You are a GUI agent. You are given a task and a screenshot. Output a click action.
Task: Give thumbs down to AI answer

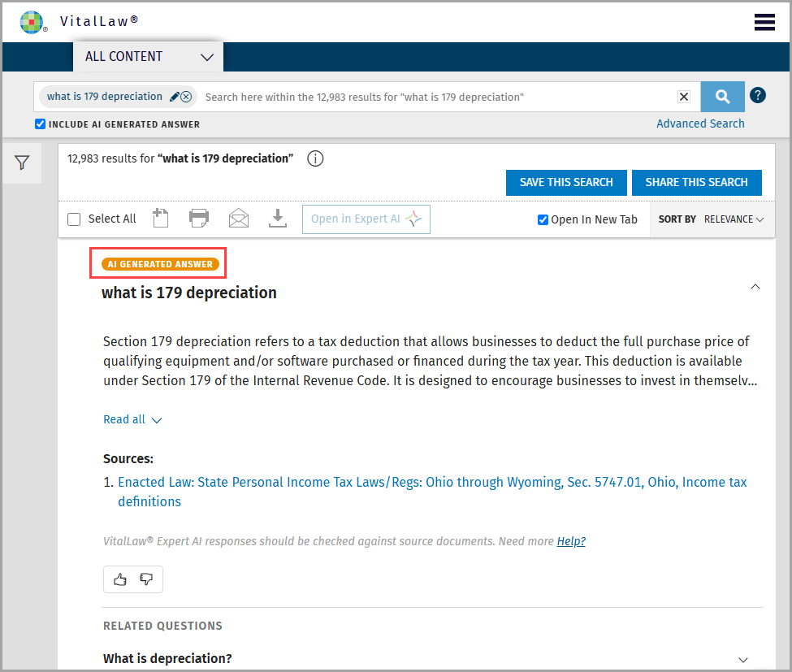pyautogui.click(x=146, y=579)
